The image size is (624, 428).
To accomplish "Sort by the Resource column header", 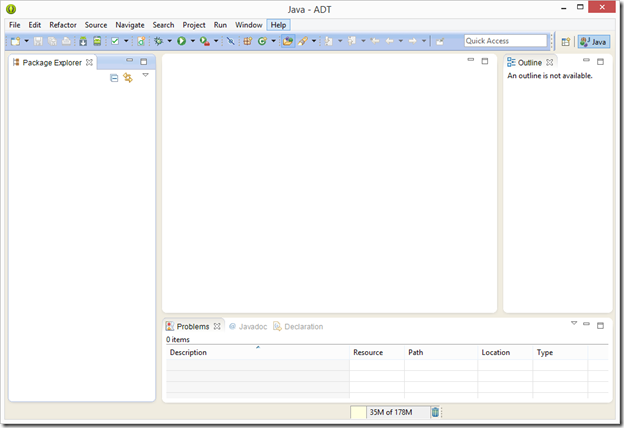I will pos(377,352).
